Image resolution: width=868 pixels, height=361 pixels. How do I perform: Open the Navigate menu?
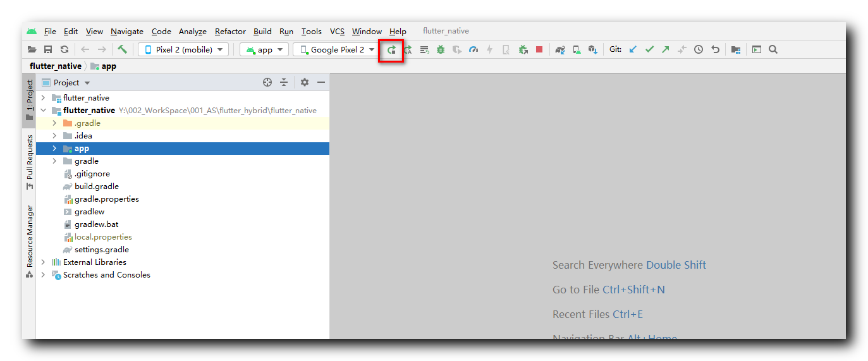tap(127, 31)
